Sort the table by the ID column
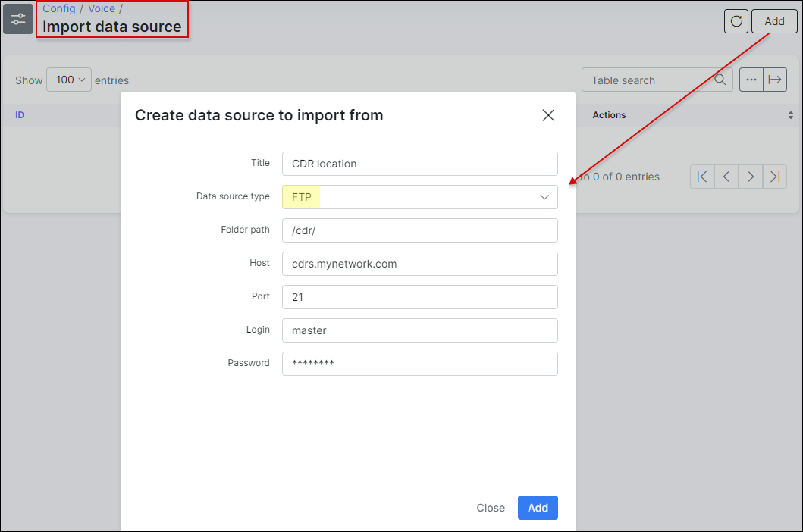The width and height of the screenshot is (803, 532). (20, 114)
